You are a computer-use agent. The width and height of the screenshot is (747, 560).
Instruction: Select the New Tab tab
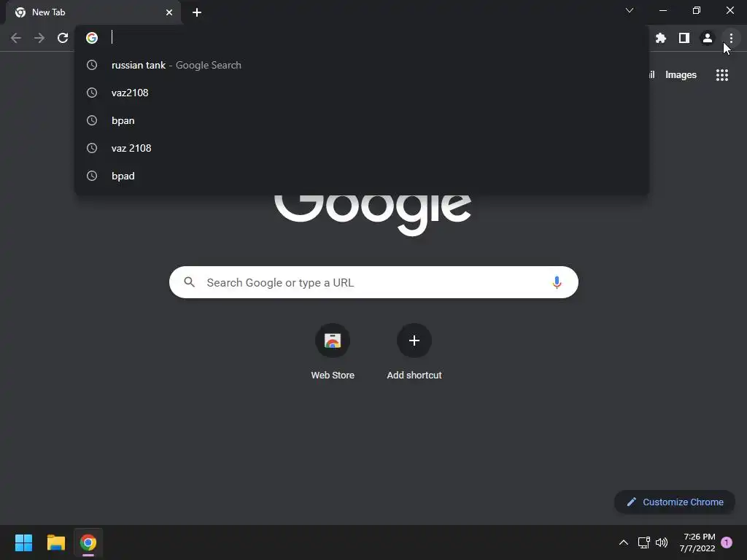93,12
